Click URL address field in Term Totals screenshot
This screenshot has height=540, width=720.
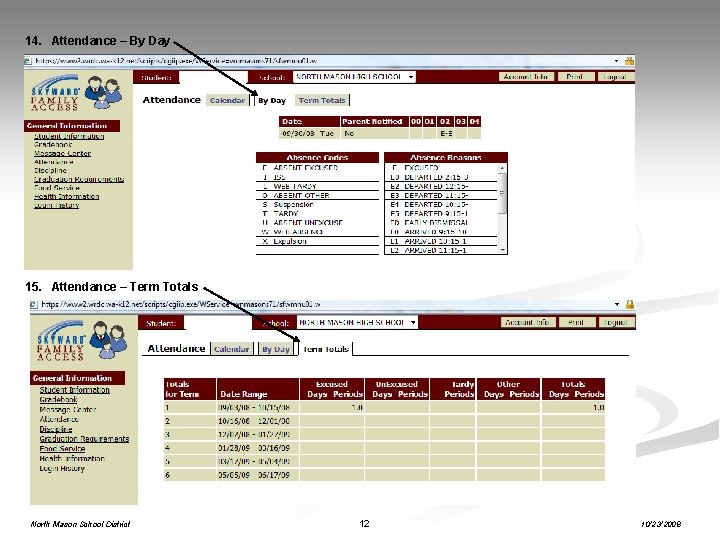[325, 304]
